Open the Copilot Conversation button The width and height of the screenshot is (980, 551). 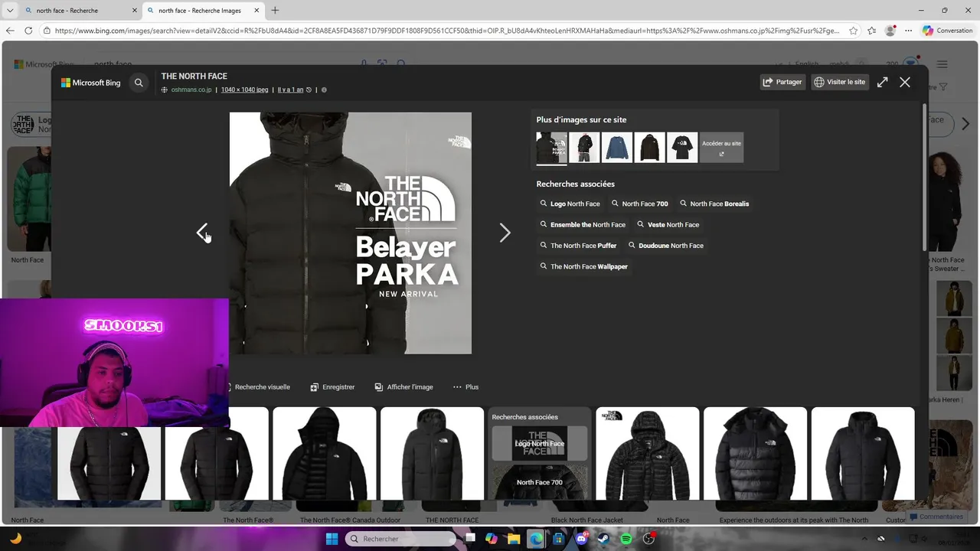(948, 31)
